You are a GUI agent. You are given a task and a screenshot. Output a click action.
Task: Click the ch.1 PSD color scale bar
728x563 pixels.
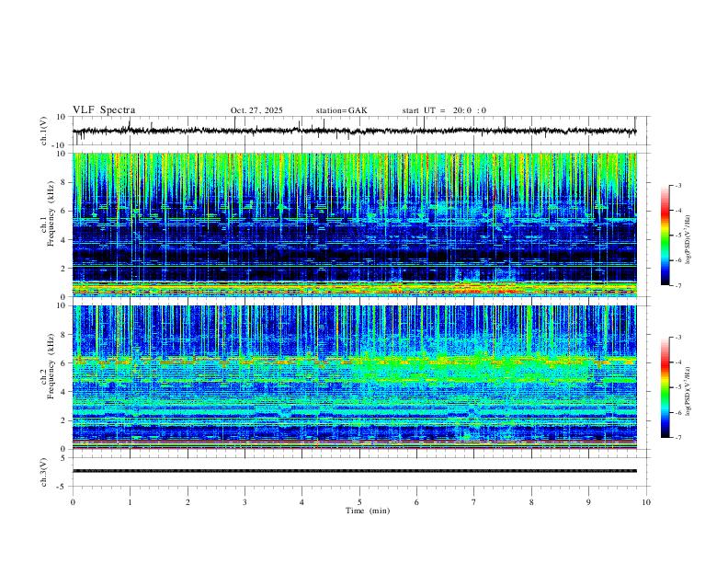[x=665, y=236]
